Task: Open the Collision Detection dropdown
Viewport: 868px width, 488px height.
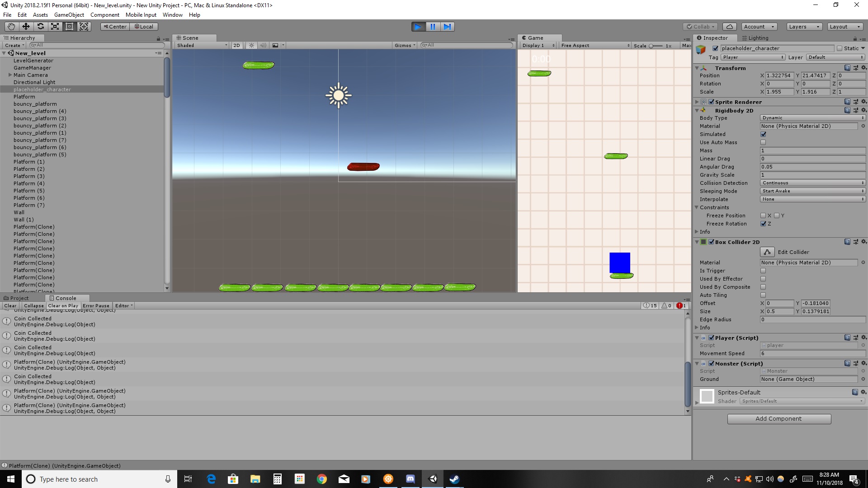Action: 812,183
